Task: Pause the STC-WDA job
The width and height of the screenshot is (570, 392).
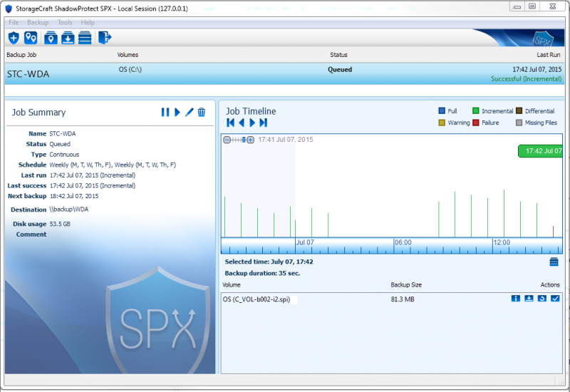Action: coord(165,113)
